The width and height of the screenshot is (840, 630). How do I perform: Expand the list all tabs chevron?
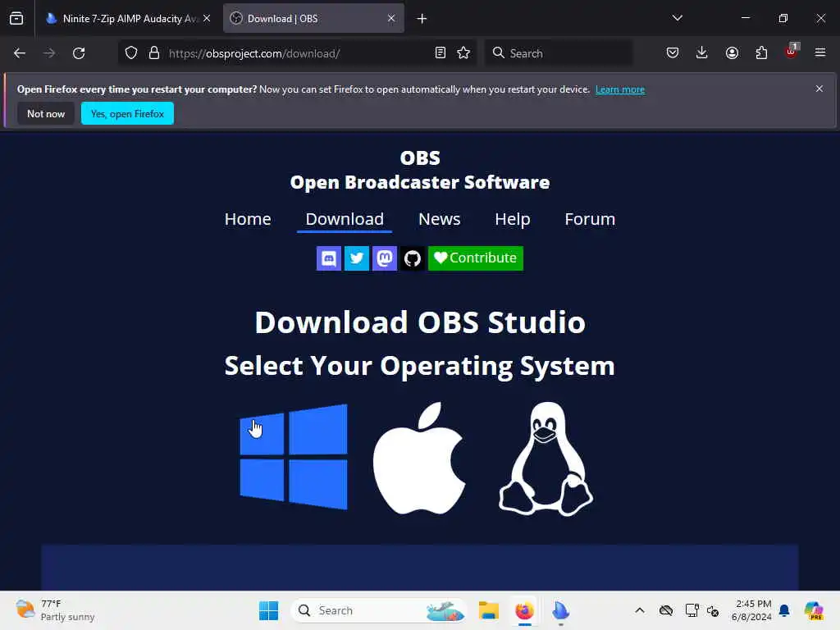[678, 18]
